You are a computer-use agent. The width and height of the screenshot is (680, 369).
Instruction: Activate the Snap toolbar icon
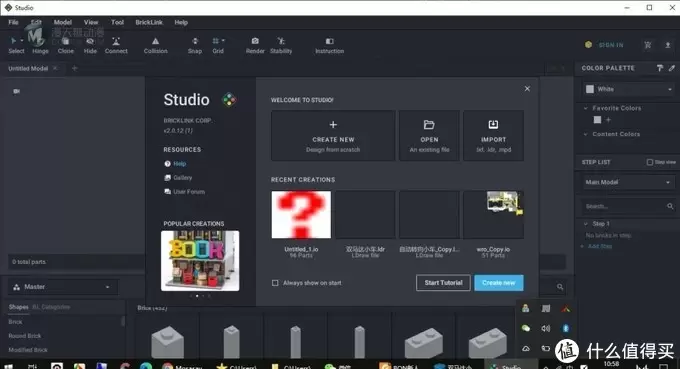[195, 41]
